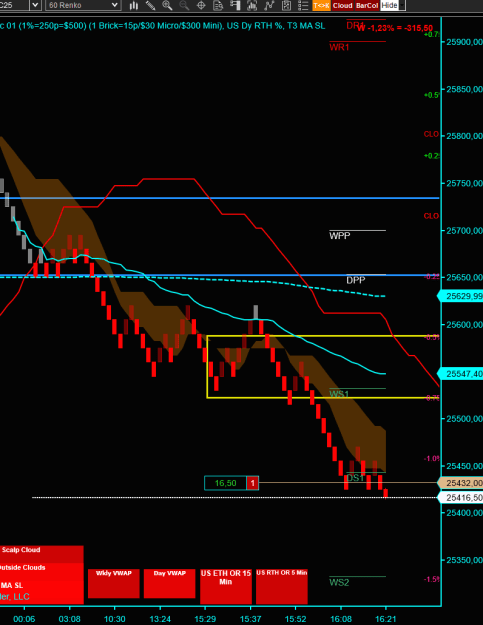483x625 pixels.
Task: Click the zoom out magnifier icon
Action: (184, 5)
